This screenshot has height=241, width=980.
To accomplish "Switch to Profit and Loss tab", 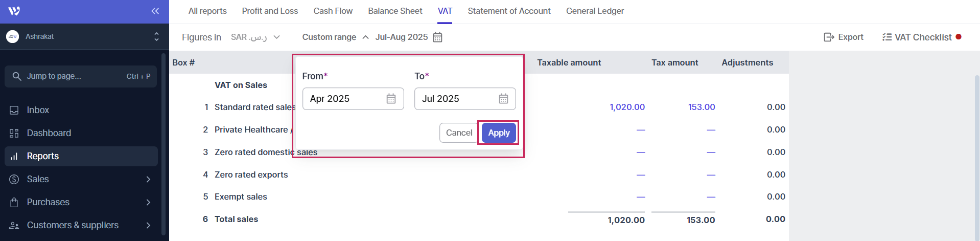I will coord(270,11).
